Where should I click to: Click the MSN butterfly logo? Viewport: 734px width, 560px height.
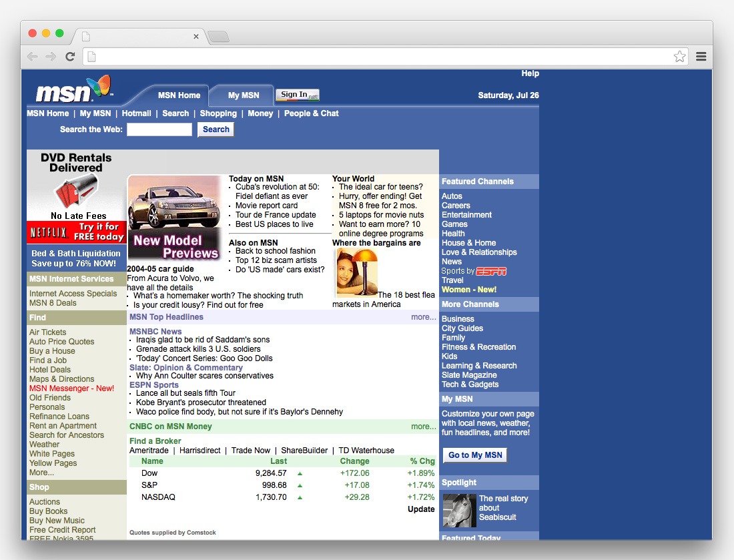pyautogui.click(x=74, y=89)
